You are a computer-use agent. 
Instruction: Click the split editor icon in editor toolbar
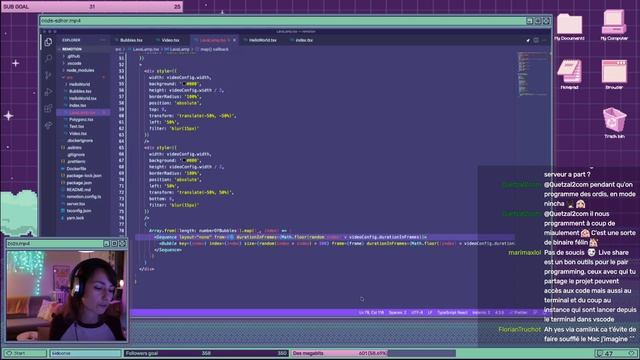point(536,40)
